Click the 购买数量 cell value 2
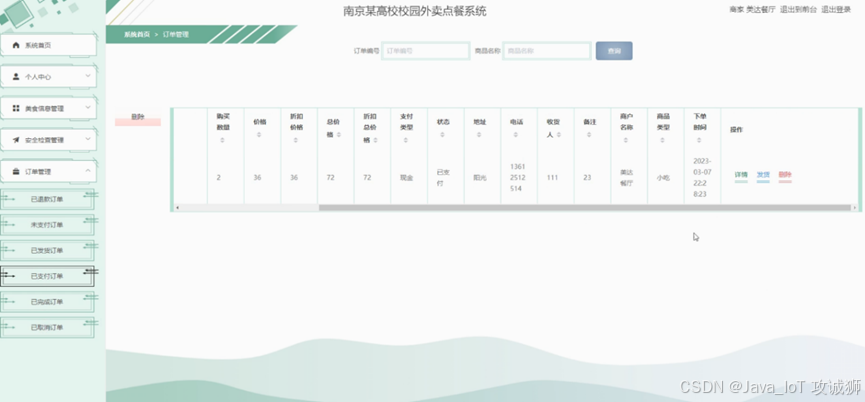Screen dimensions: 865x402 [219, 178]
